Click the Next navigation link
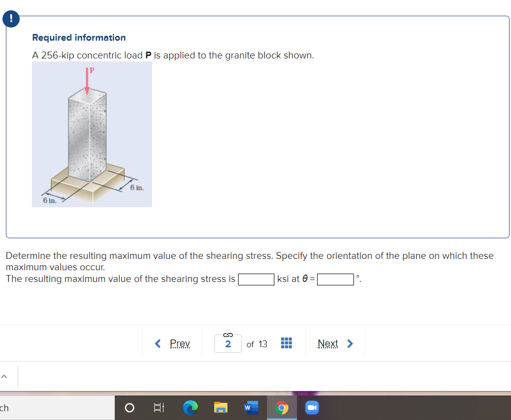This screenshot has width=511, height=420. coord(328,343)
